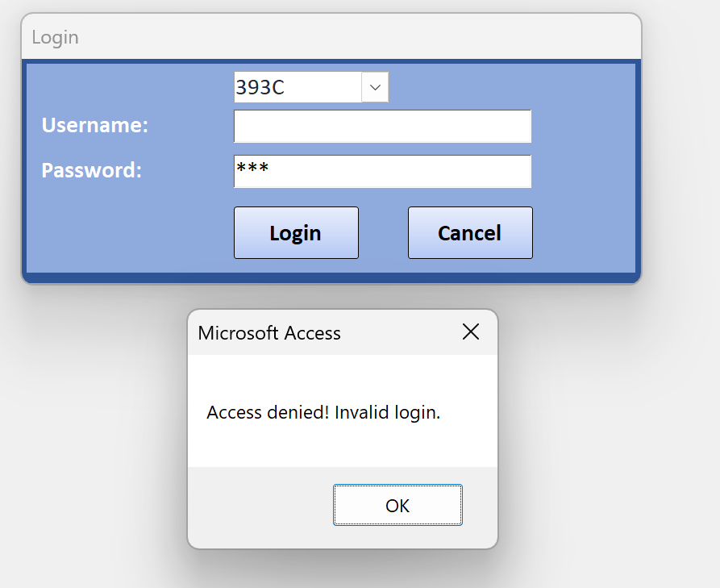This screenshot has height=588, width=720.
Task: Click the Password label
Action: tap(91, 171)
